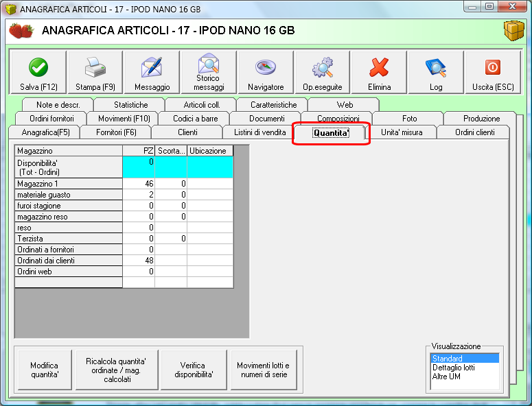Click the Verifica disponibilita' button
The height and width of the screenshot is (406, 532).
[x=194, y=370]
